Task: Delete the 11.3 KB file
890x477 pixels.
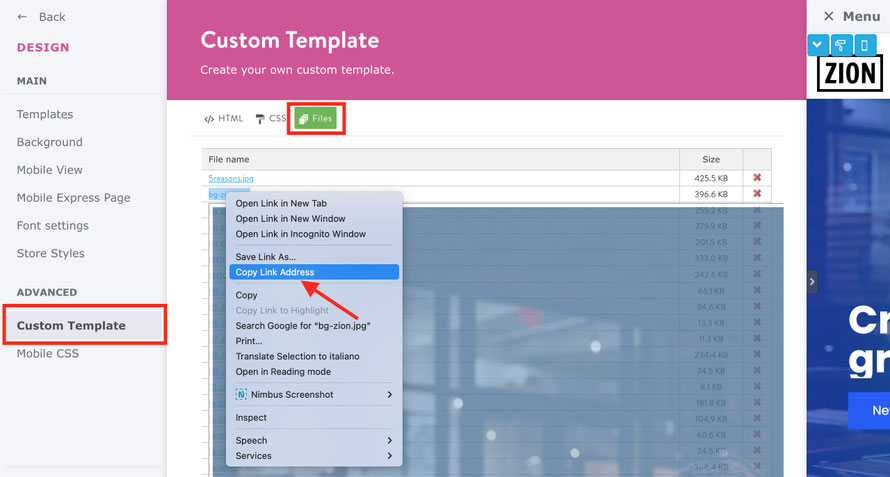Action: click(757, 338)
